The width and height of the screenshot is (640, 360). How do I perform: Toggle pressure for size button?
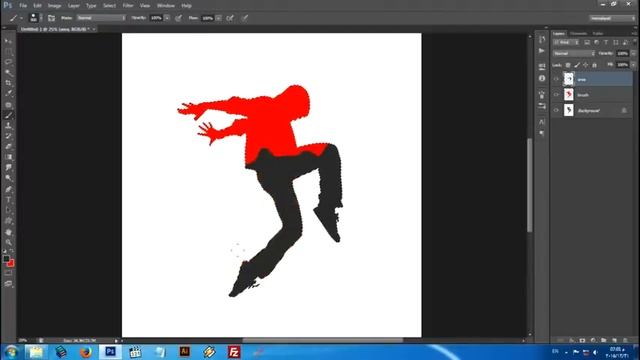click(x=244, y=18)
